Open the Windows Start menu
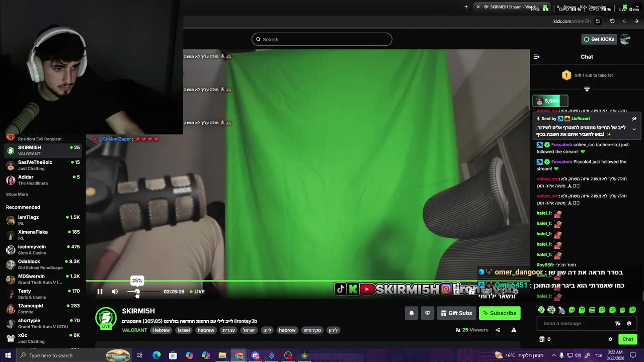 coord(8,355)
